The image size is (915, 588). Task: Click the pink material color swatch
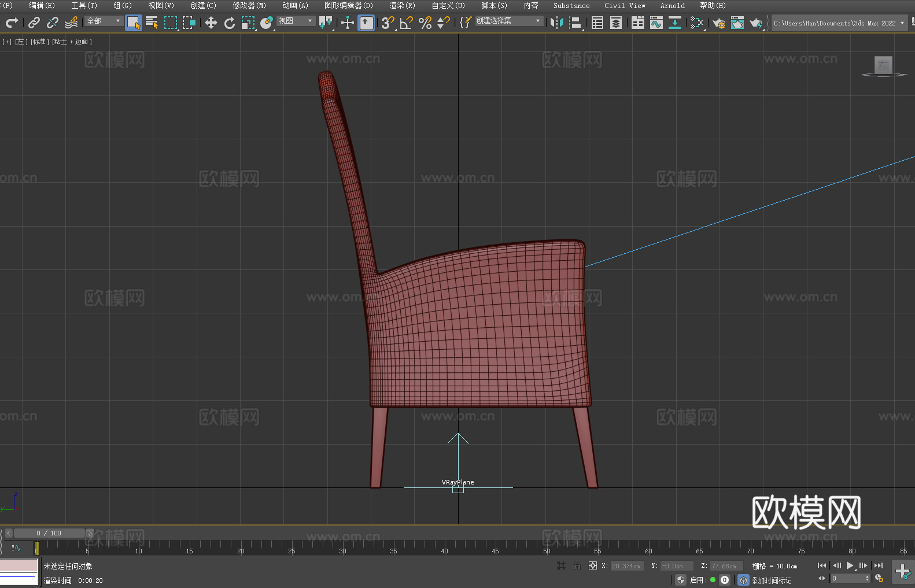pos(19,565)
